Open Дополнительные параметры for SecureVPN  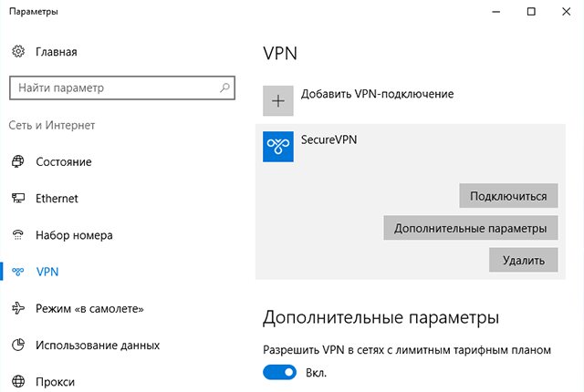(x=470, y=228)
